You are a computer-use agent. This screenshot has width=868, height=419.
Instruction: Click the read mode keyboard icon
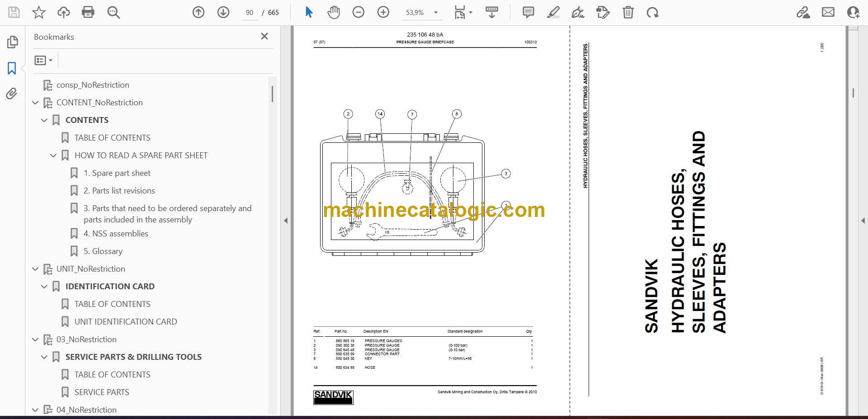[491, 12]
